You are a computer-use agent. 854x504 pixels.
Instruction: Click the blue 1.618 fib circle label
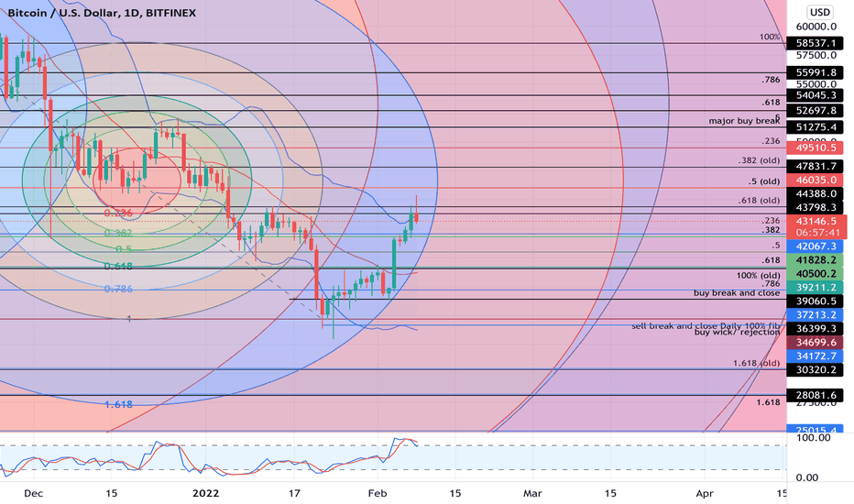pyautogui.click(x=118, y=404)
